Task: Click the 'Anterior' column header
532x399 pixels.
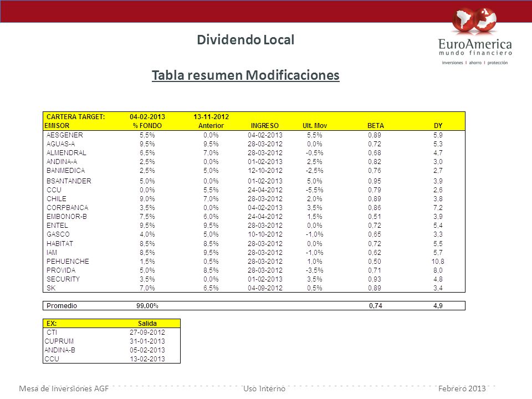Action: coord(211,126)
